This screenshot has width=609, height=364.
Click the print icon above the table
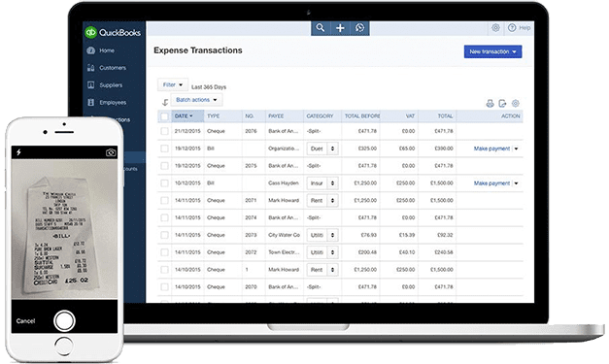pos(491,103)
